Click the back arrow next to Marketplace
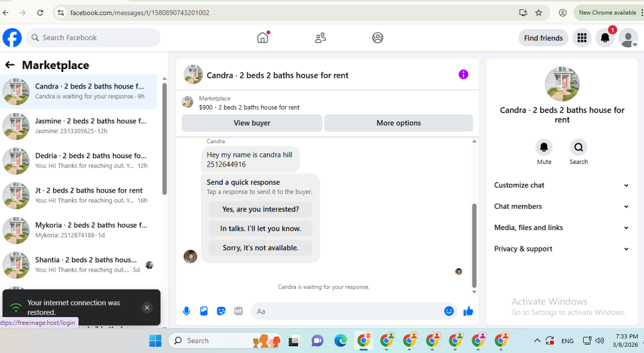 [x=9, y=65]
